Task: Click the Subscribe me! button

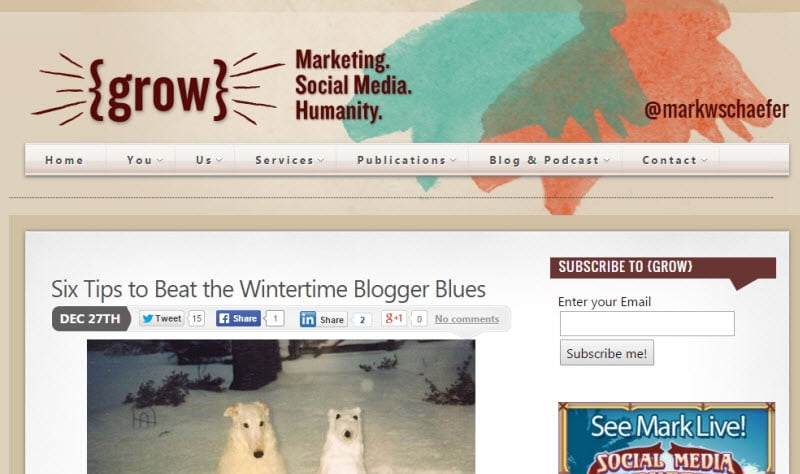Action: (607, 353)
